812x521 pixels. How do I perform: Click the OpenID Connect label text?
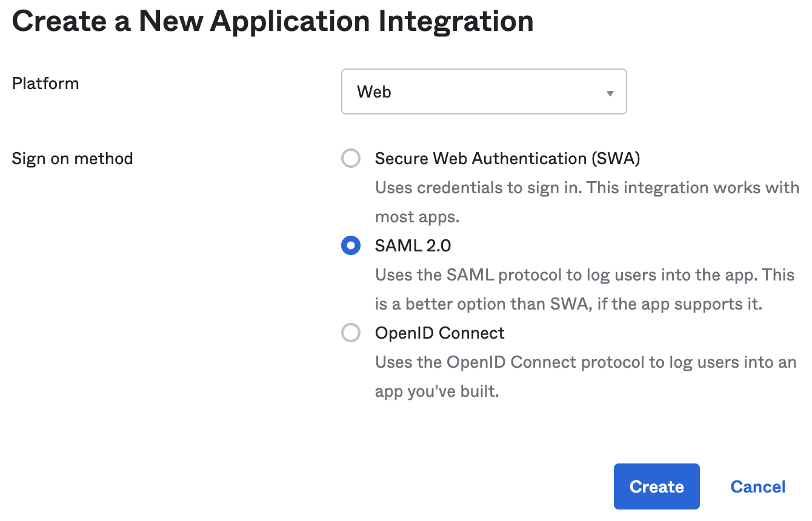439,333
